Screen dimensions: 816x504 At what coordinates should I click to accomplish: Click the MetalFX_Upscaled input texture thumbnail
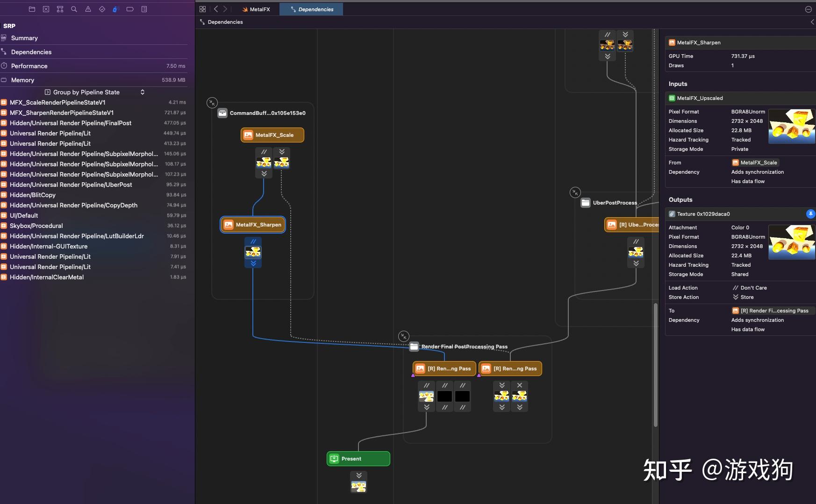792,126
